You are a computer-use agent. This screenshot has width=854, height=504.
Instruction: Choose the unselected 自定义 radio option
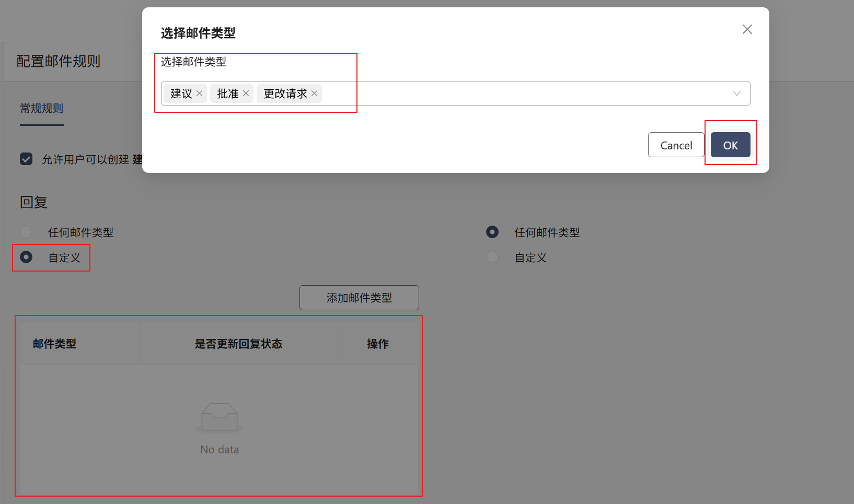[492, 257]
